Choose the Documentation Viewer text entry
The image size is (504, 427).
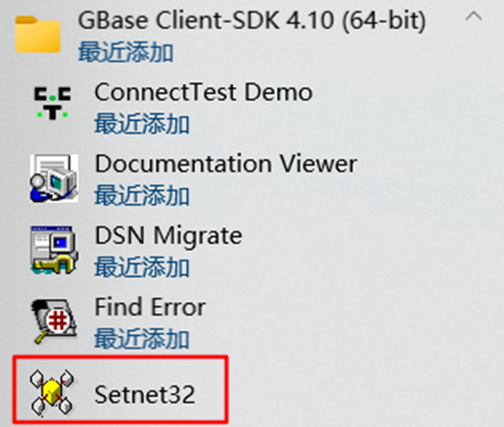point(226,164)
